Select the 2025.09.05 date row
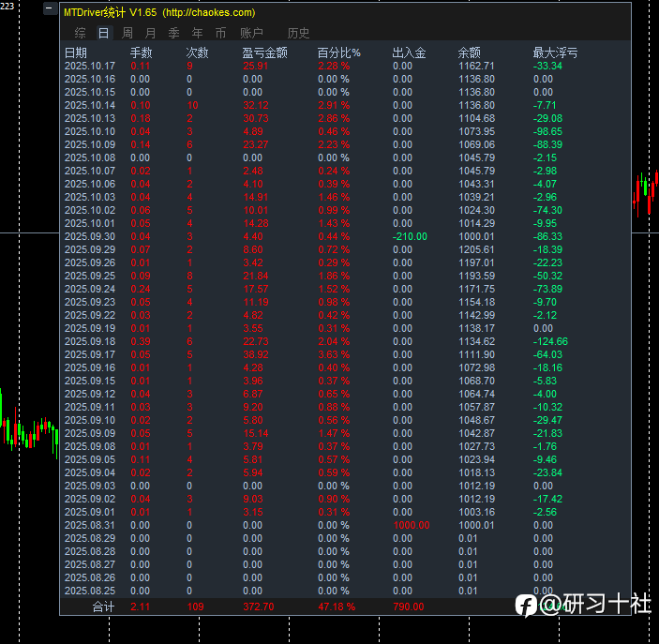The width and height of the screenshot is (659, 644). coord(90,459)
